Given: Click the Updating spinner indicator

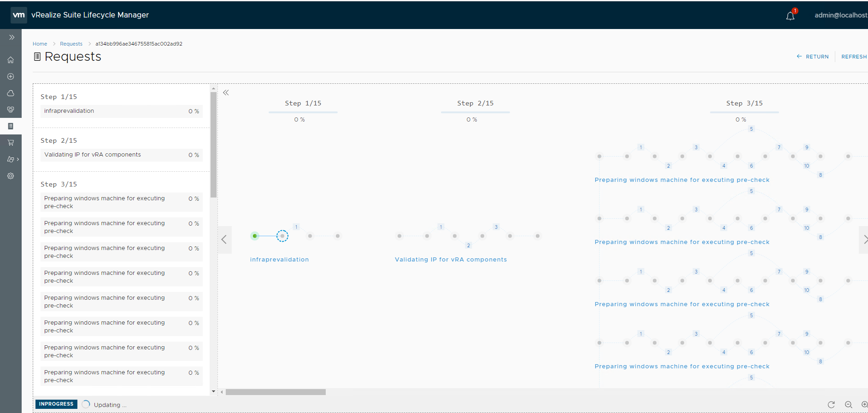Looking at the screenshot, I should coord(86,404).
